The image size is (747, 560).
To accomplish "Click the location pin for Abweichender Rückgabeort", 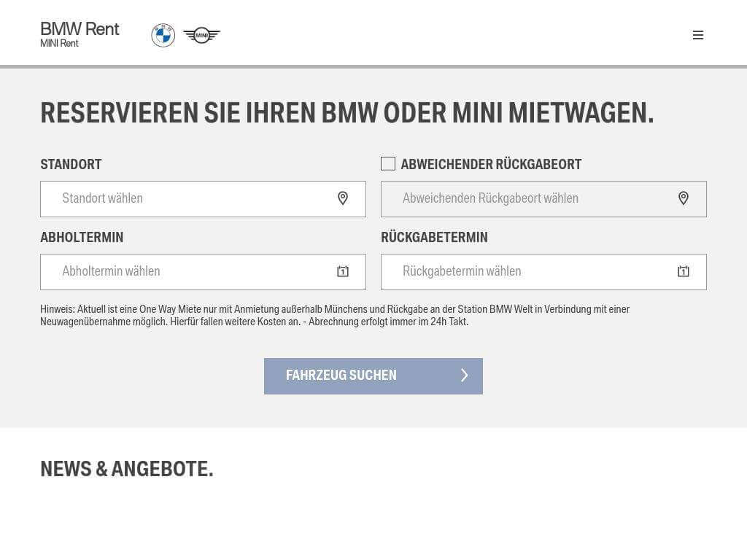I will point(684,198).
